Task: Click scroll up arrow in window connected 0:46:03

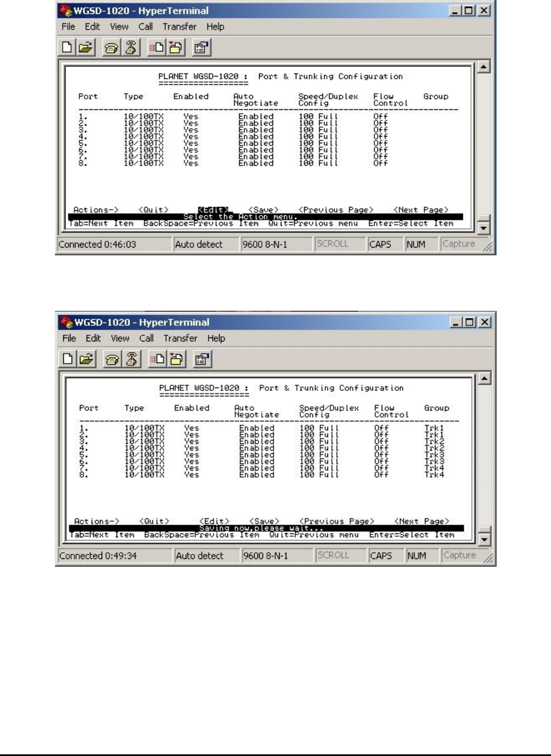Action: (x=484, y=67)
